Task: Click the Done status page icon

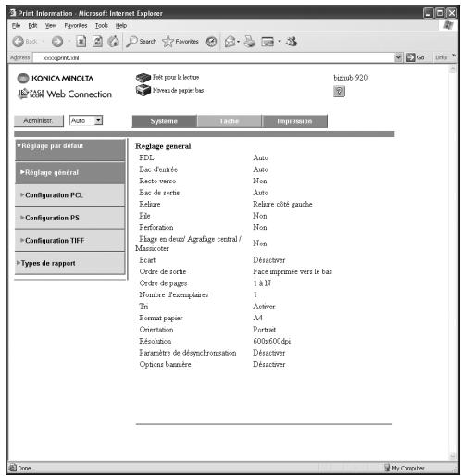Action: coord(13,468)
